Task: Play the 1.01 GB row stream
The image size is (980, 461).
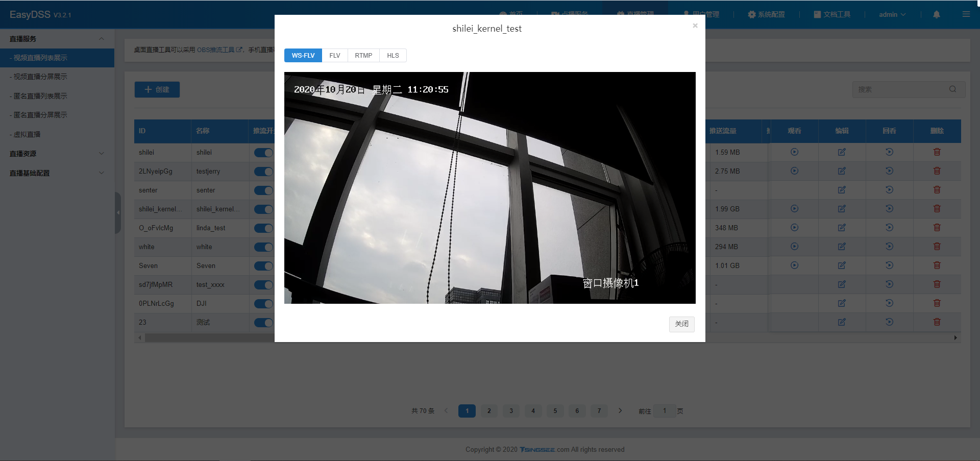Action: 794,265
